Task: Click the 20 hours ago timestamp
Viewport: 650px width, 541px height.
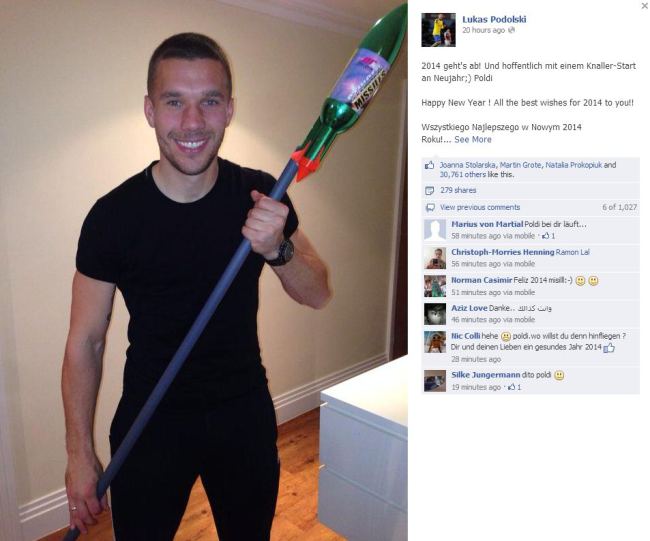Action: coord(483,30)
